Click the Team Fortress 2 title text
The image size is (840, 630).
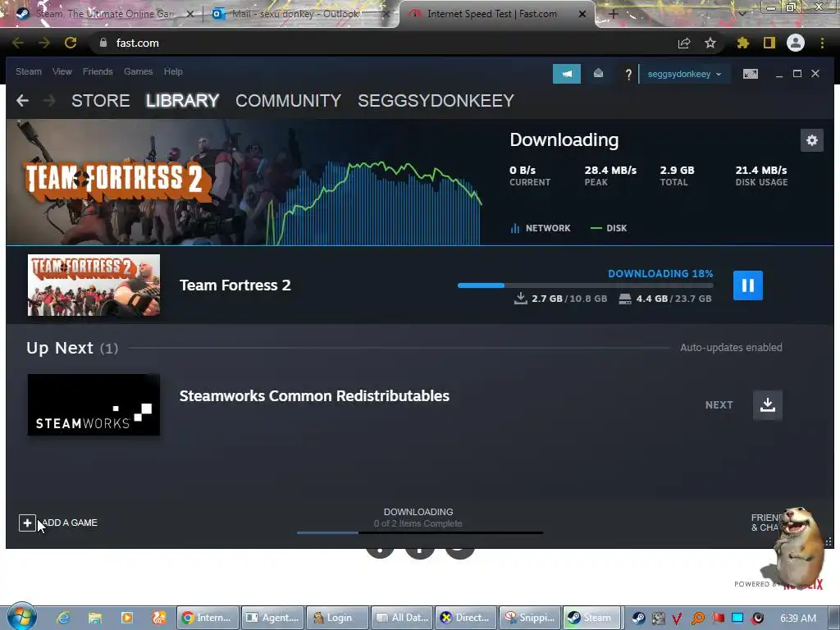(235, 285)
